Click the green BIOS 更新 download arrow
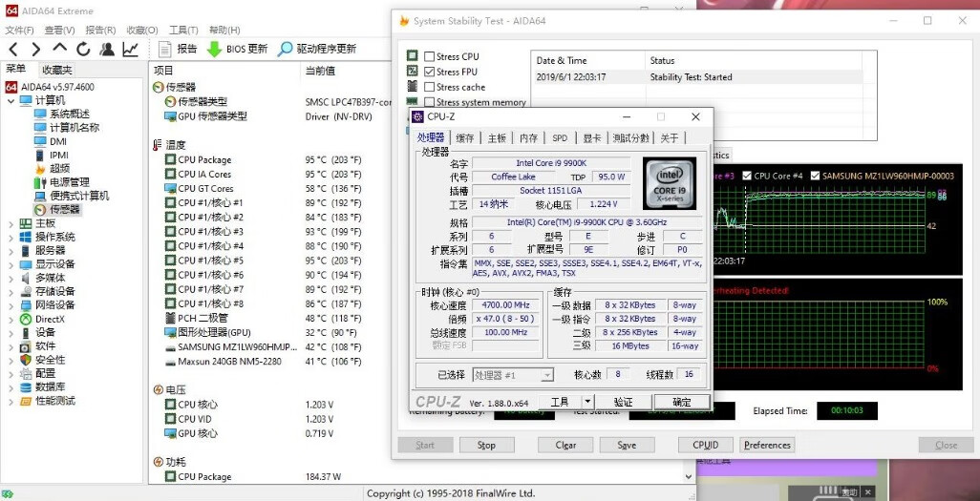 click(x=214, y=50)
